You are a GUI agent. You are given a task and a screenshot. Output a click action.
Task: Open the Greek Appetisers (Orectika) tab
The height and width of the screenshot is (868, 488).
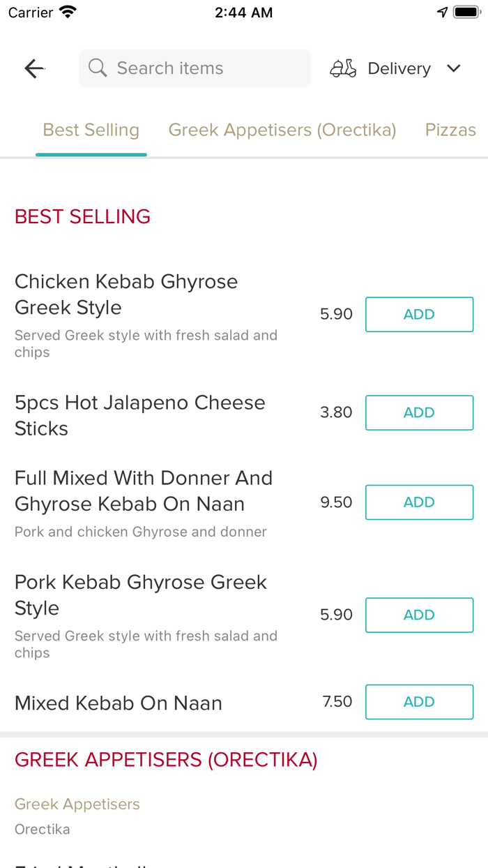[282, 130]
